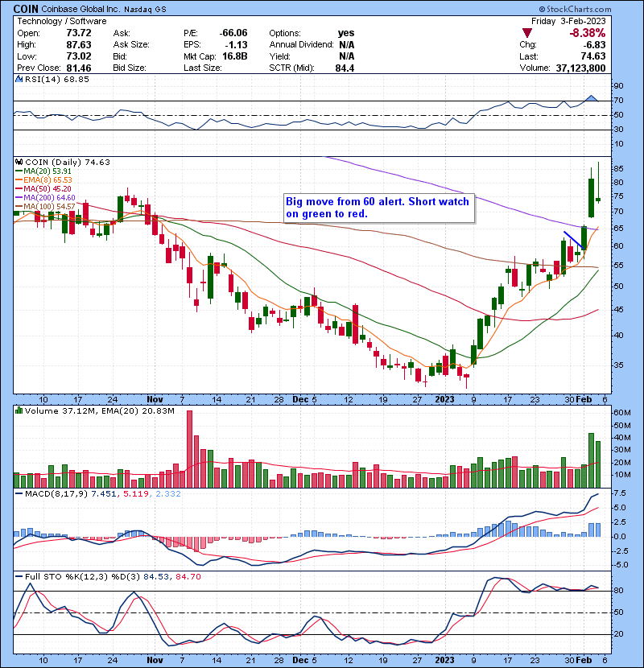Screen dimensions: 644x668
Task: Click the red down-triangle change indicator
Action: point(527,33)
